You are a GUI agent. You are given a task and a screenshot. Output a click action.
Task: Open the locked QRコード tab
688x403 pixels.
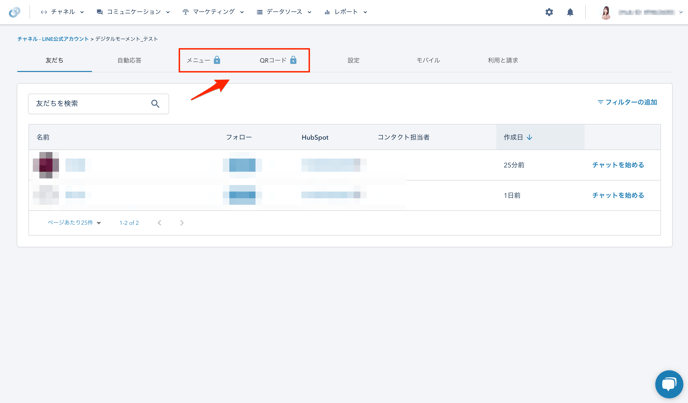(x=278, y=61)
